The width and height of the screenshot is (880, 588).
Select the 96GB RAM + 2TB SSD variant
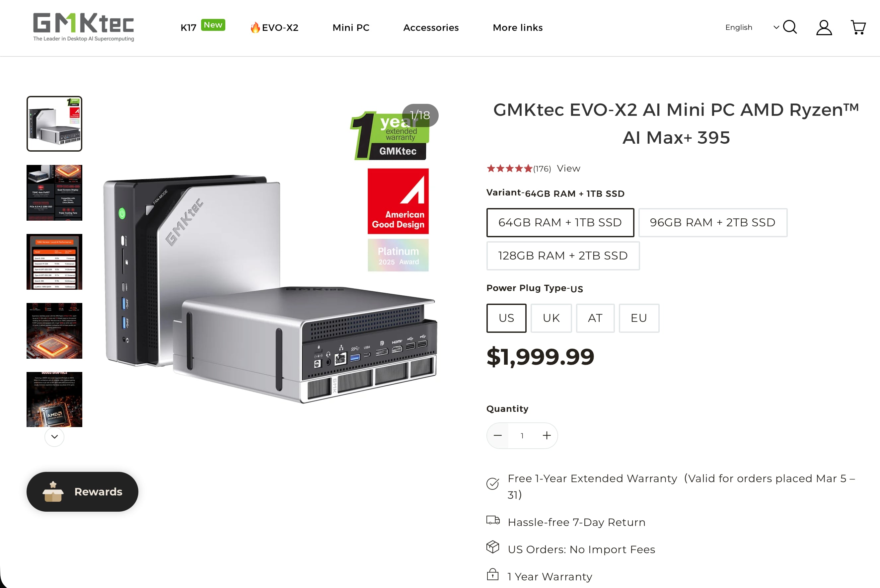[x=712, y=222]
